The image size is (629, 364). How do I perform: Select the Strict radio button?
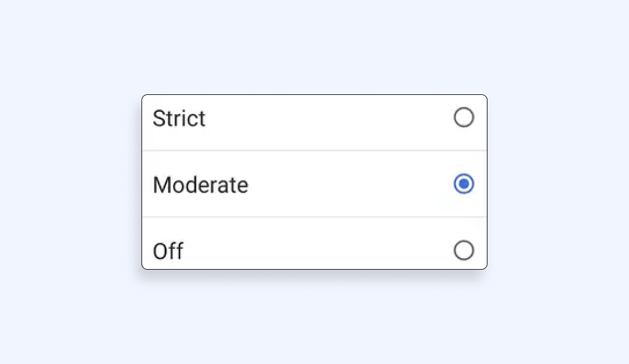(464, 118)
